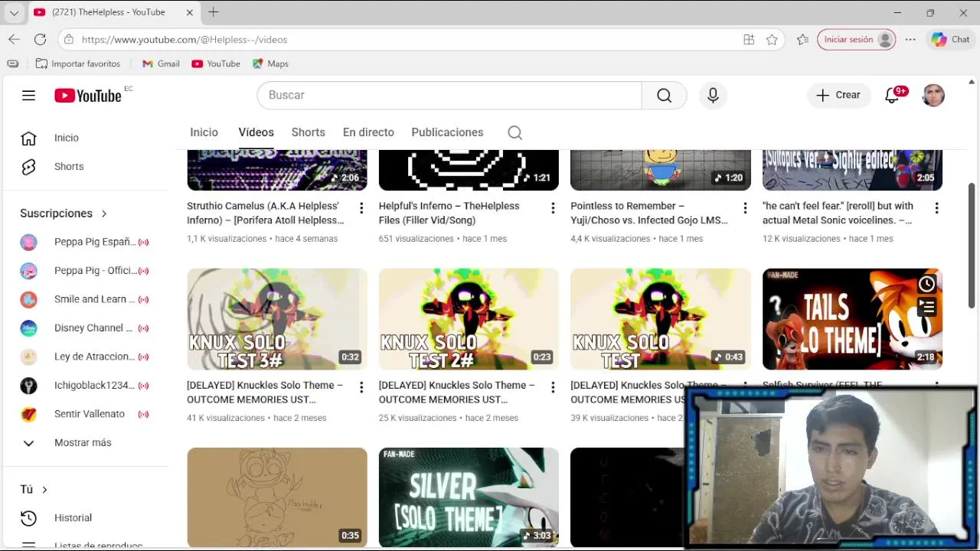
Task: Open browser settings ellipsis menu
Action: (910, 39)
